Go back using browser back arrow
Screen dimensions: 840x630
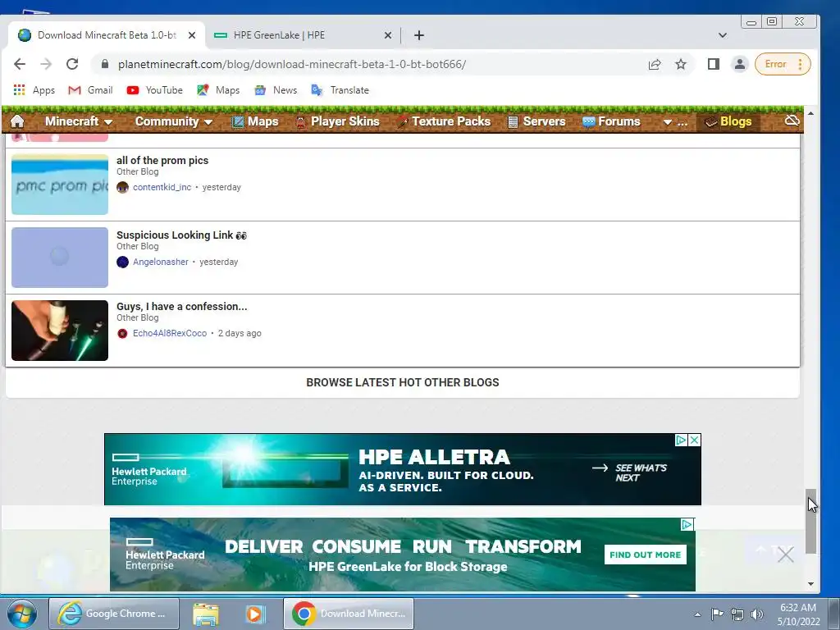point(20,64)
